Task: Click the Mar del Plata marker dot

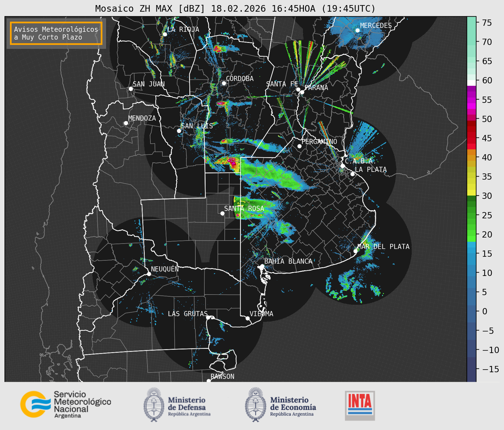Action: click(x=356, y=251)
